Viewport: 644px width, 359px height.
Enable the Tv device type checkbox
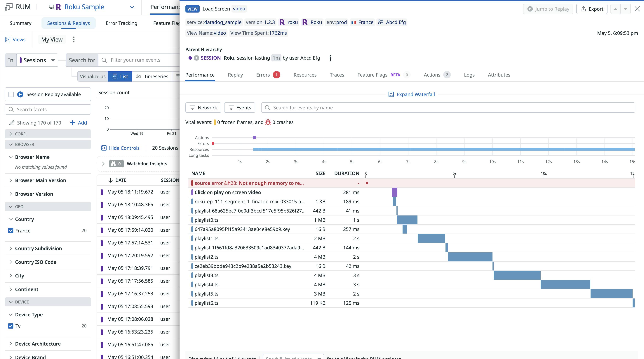coord(11,326)
